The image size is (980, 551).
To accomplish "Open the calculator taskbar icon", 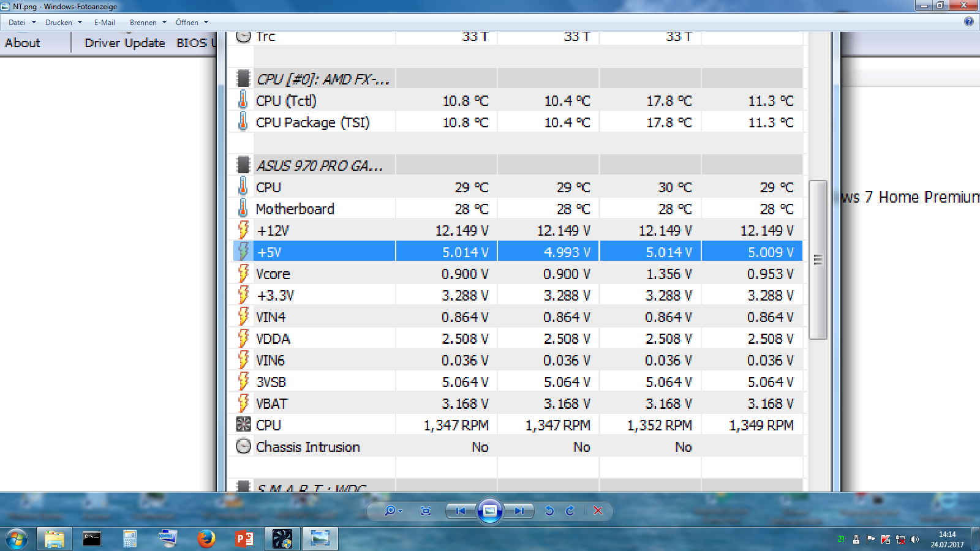I will click(130, 539).
